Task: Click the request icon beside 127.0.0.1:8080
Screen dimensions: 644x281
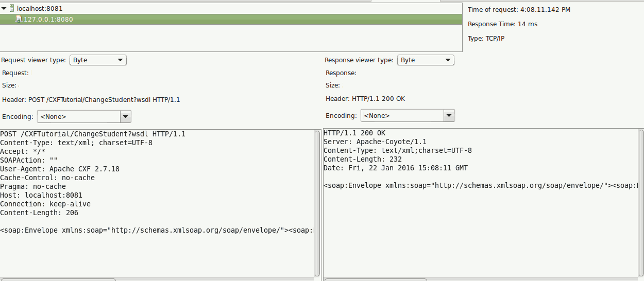Action: click(19, 19)
